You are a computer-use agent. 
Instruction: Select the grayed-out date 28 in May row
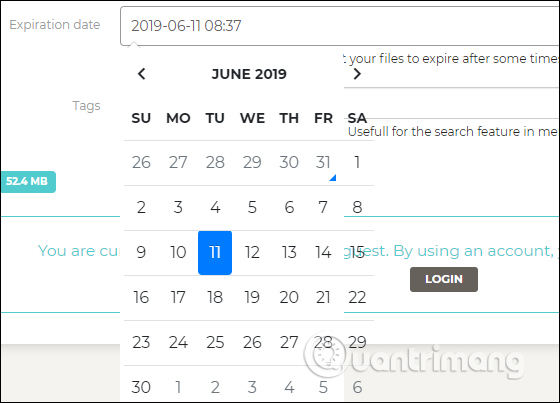pyautogui.click(x=215, y=163)
